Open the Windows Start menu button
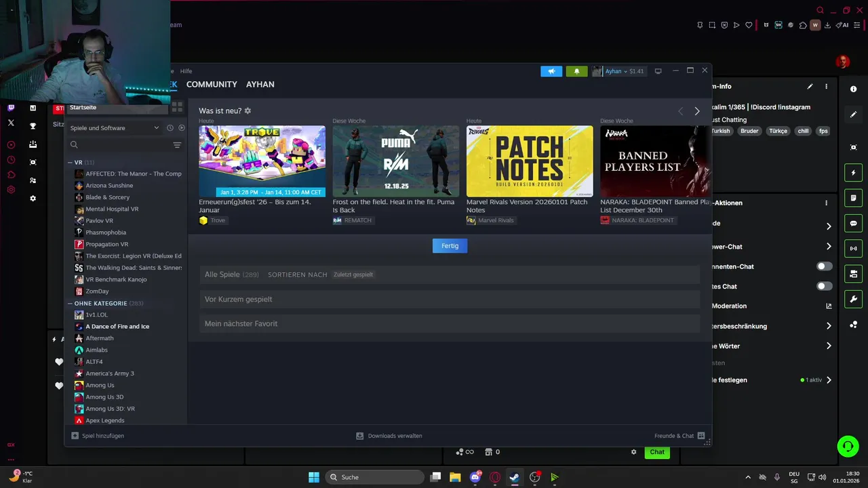This screenshot has height=488, width=868. 314,477
